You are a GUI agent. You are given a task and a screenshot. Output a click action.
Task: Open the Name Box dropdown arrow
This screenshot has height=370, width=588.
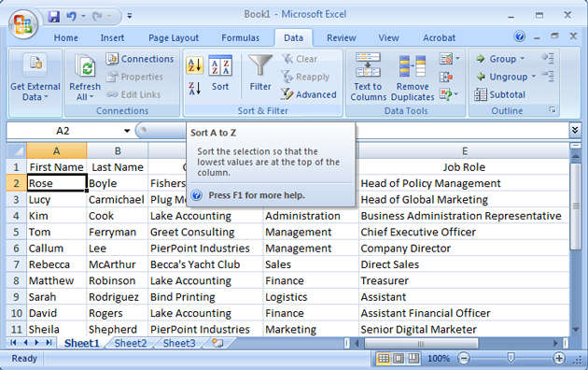coord(127,131)
